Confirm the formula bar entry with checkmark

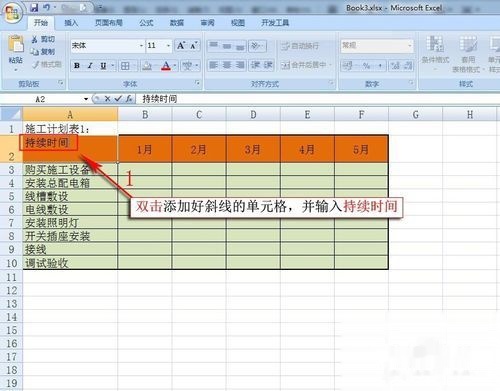coord(118,99)
